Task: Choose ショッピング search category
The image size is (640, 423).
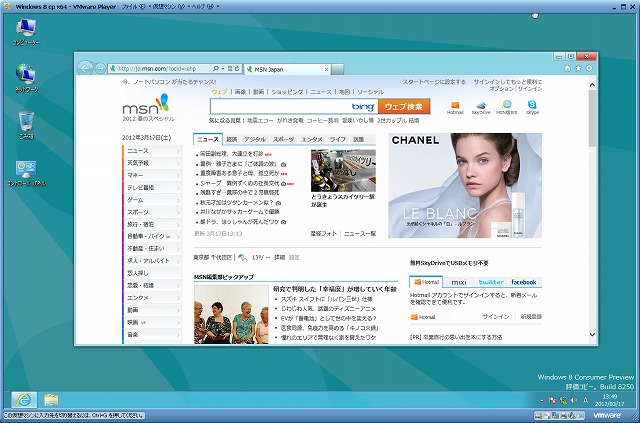Action: pyautogui.click(x=287, y=92)
